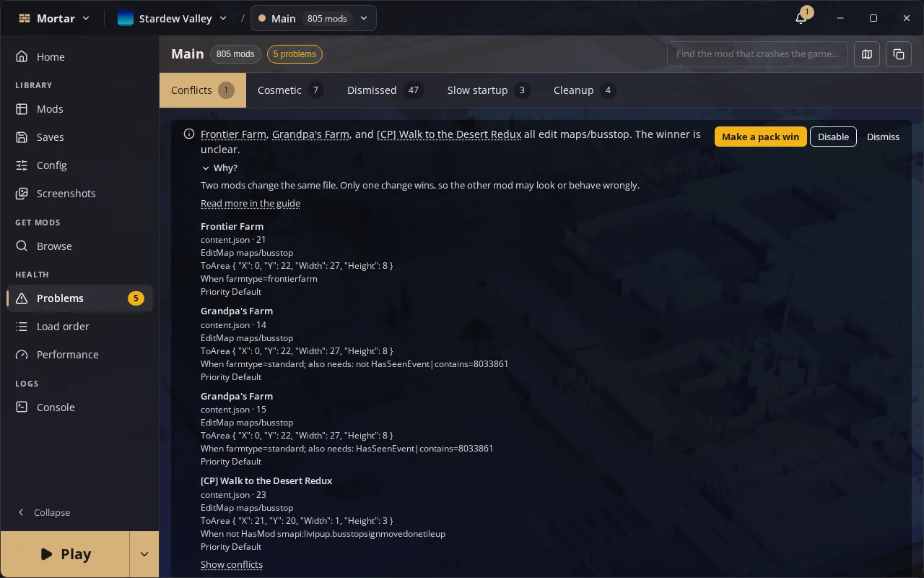Click the map icon button near search
The width and height of the screenshot is (924, 578).
(867, 54)
